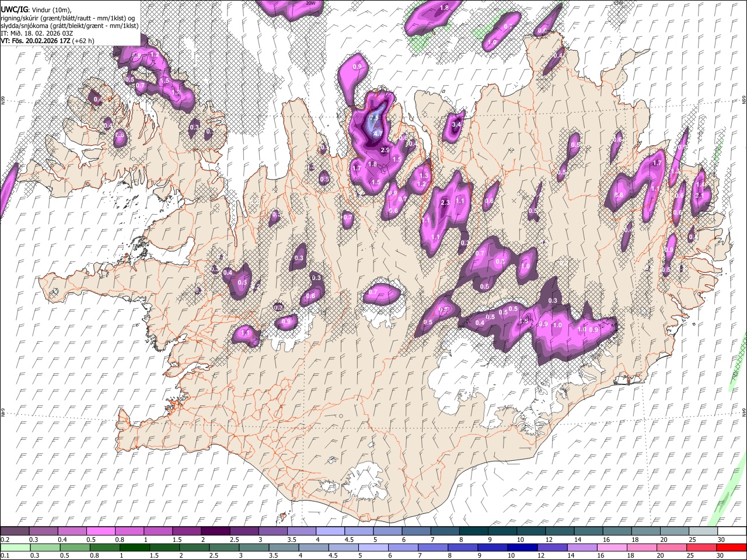
Task: Click the 'IT: Mið. 18. 02. 2026 03Z' line
Action: (x=37, y=33)
